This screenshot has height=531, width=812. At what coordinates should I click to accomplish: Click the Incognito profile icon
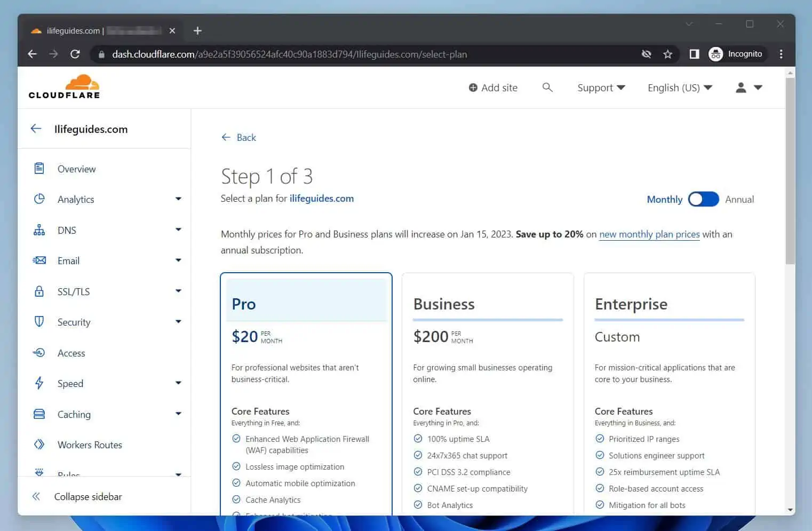tap(716, 54)
